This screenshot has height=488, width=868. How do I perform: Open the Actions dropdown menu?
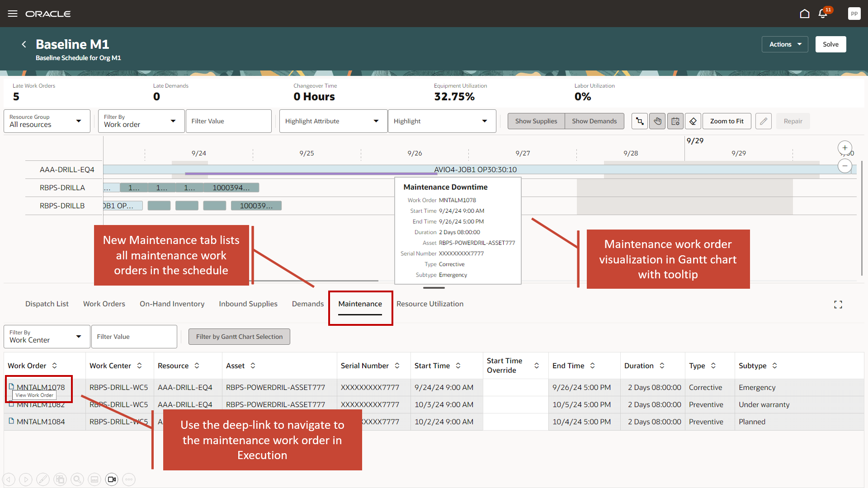pos(785,44)
